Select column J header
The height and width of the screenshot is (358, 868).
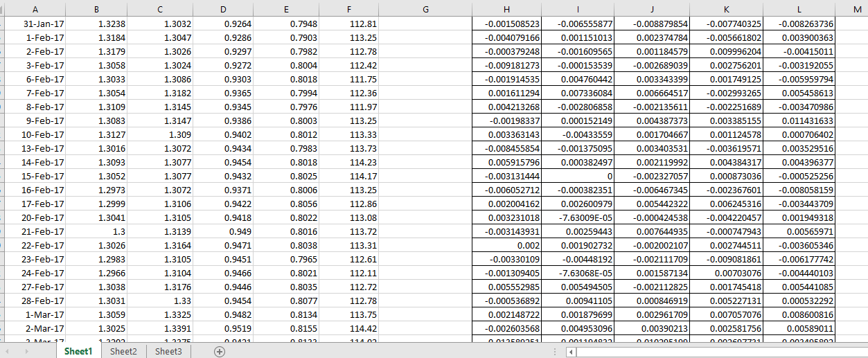[x=653, y=8]
